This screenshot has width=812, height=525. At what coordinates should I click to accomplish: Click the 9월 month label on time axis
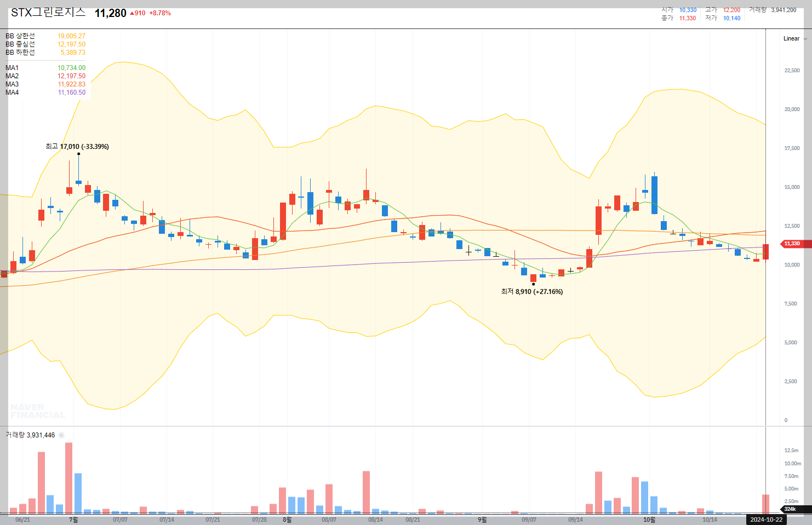coord(482,520)
